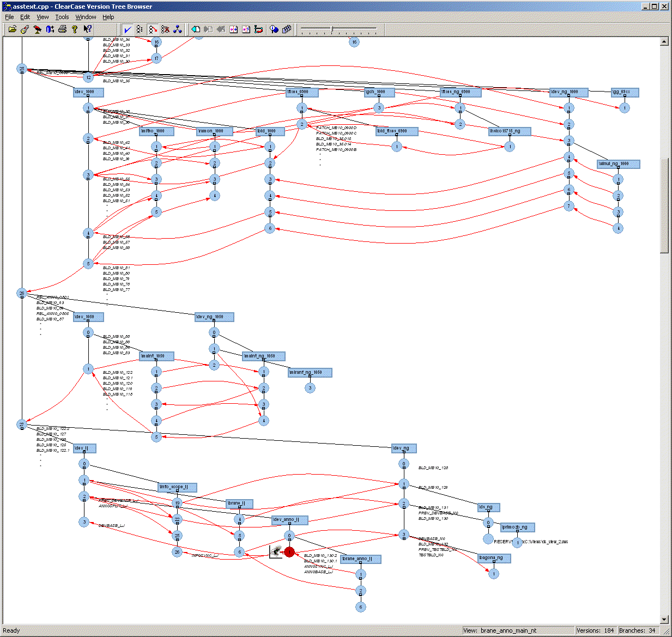
Task: Toggle the numbered version list view button
Action: pos(140,29)
